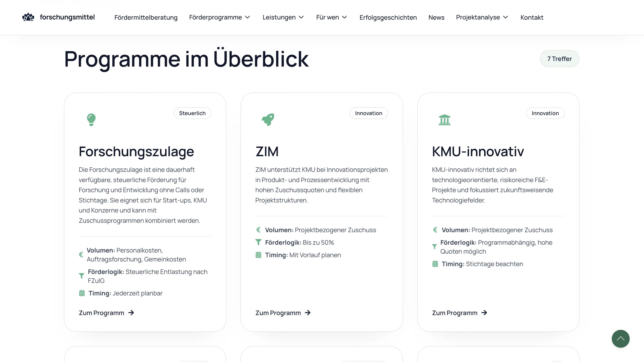Viewport: 644px width, 362px height.
Task: Go to Fördermittelberatung in the navigation
Action: click(x=146, y=17)
